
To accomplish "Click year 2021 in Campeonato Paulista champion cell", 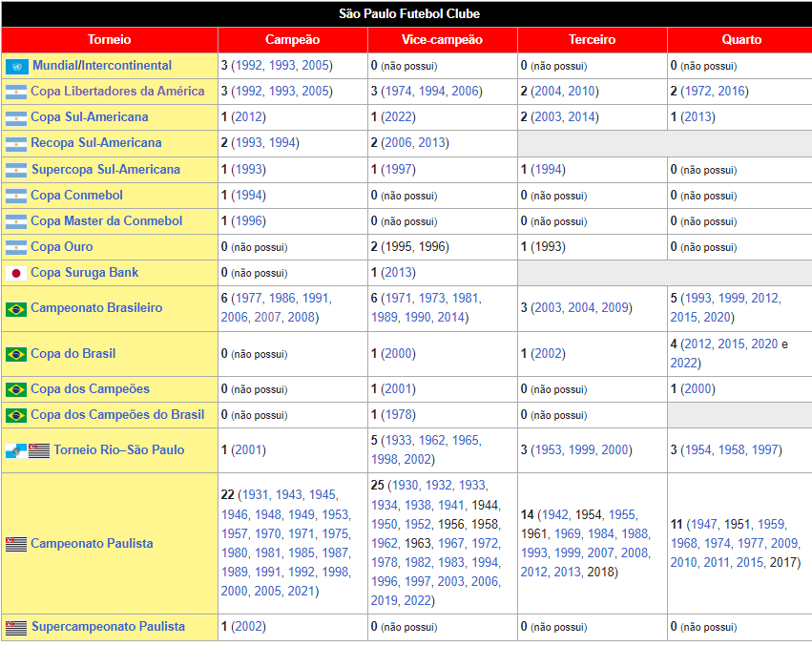I will pos(299,592).
